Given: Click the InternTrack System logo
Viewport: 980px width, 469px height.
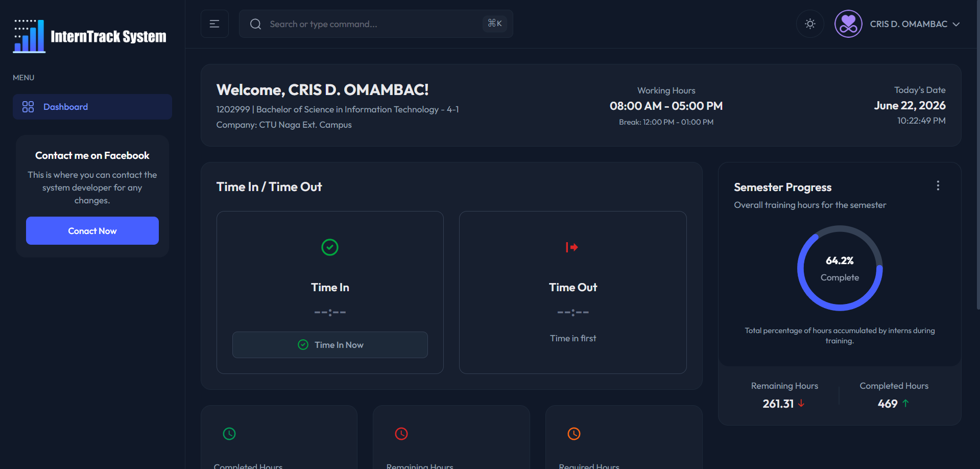Looking at the screenshot, I should coord(90,36).
